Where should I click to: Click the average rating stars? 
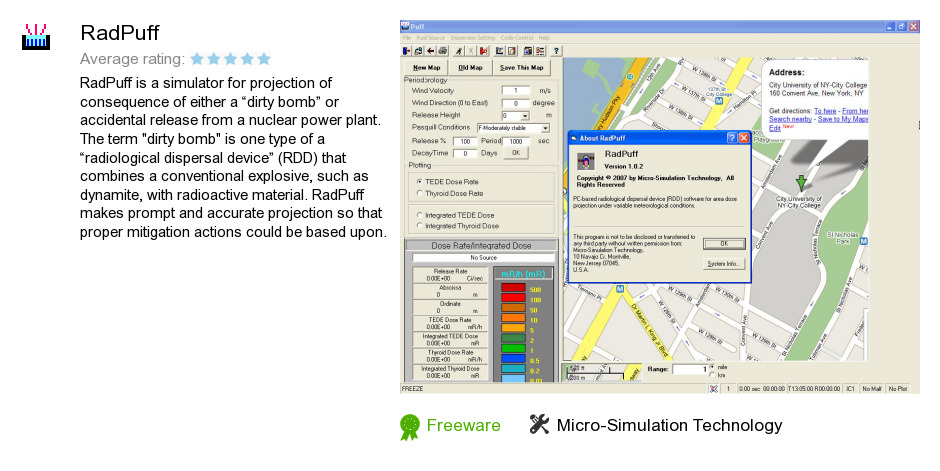[x=230, y=59]
